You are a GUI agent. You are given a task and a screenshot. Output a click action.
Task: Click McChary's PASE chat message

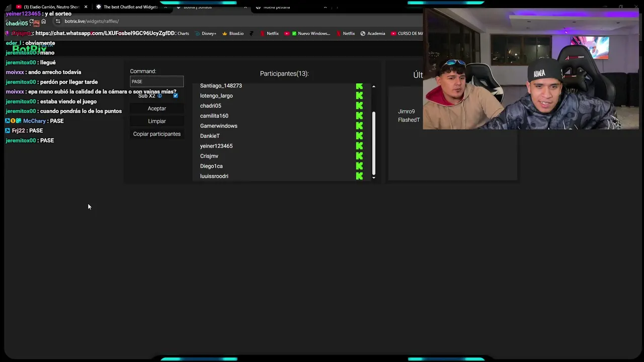[34, 121]
